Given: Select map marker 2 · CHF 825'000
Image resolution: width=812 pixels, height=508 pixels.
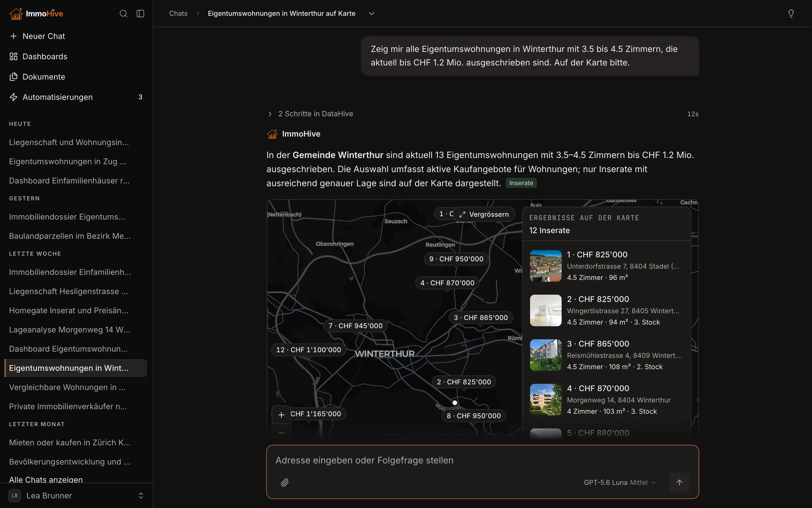Looking at the screenshot, I should tap(464, 382).
